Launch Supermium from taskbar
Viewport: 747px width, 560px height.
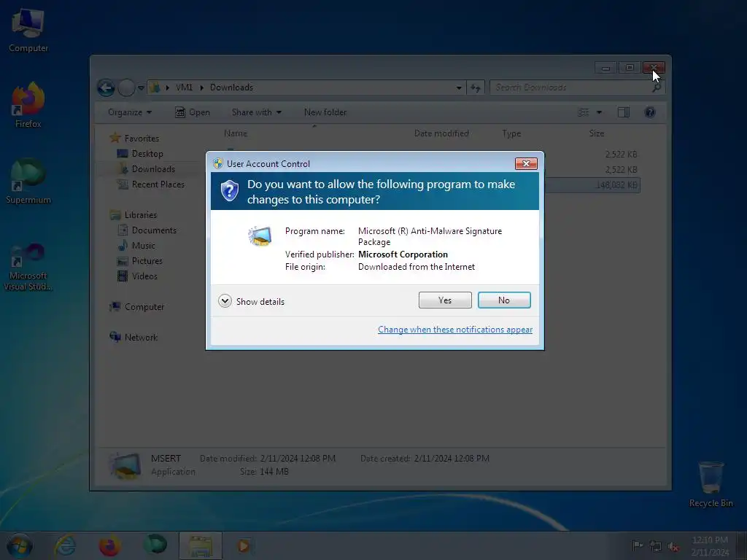155,545
